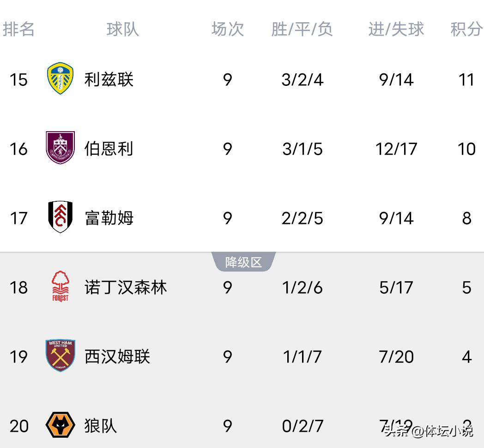Click the 球队 column header

tap(123, 29)
